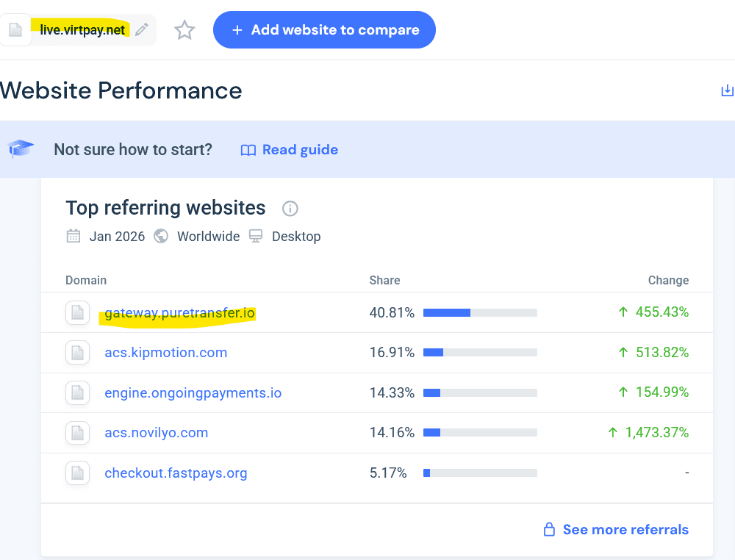Click the page icon next to gateway.puretransfer.io
The image size is (735, 560).
(x=77, y=312)
